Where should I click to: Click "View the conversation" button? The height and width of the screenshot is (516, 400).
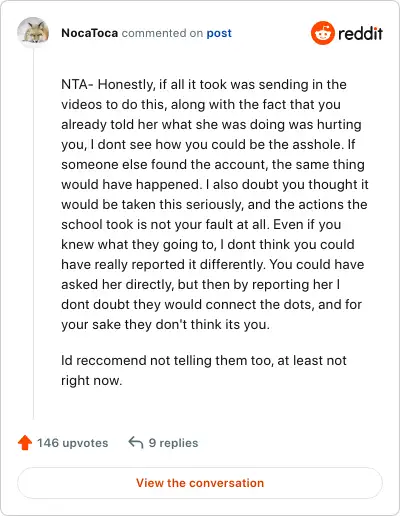200,483
